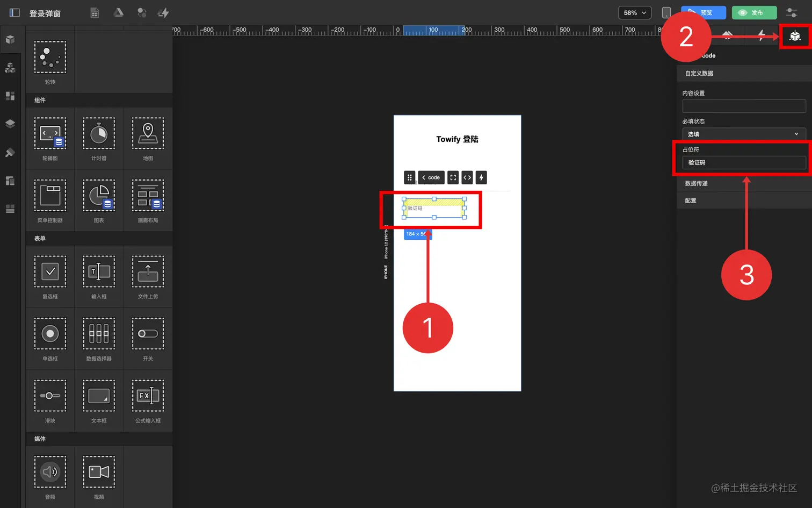Click the 内容设置 content input field
This screenshot has width=812, height=508.
744,106
